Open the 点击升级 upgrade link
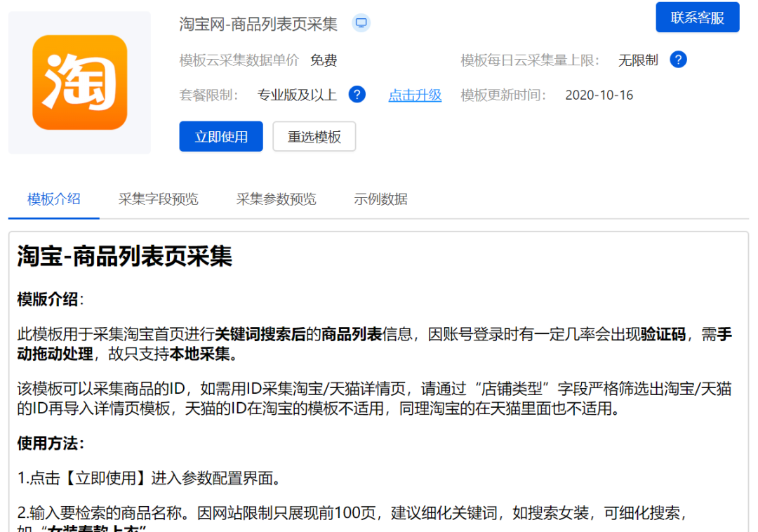Viewport: 758px width, 532px height. tap(415, 95)
